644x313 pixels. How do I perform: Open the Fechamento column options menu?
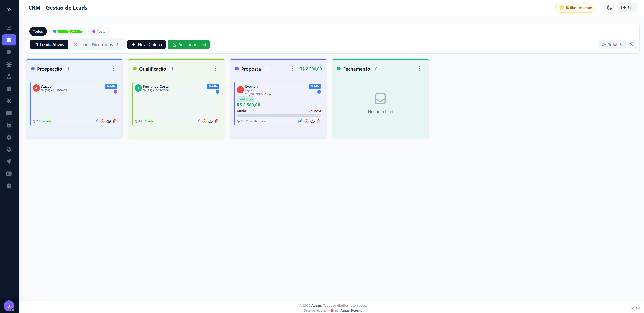click(x=419, y=69)
